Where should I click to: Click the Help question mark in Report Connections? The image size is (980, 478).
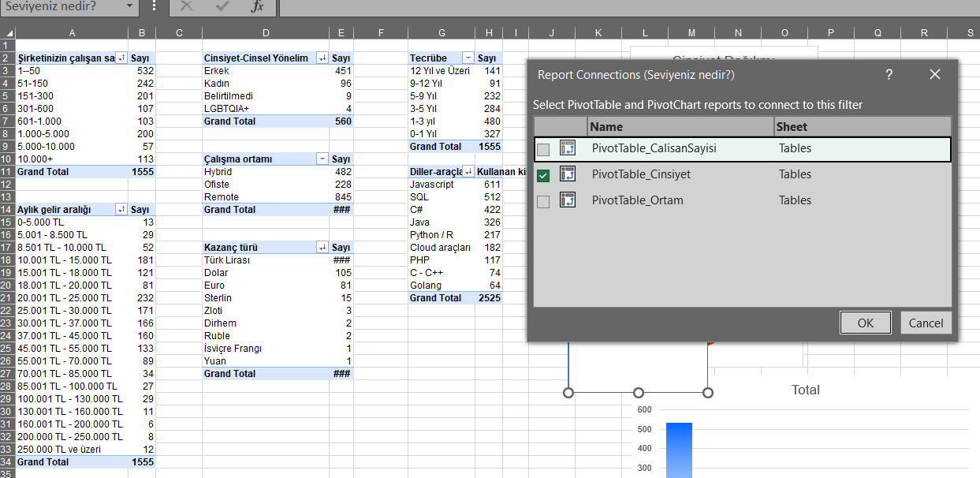click(889, 73)
